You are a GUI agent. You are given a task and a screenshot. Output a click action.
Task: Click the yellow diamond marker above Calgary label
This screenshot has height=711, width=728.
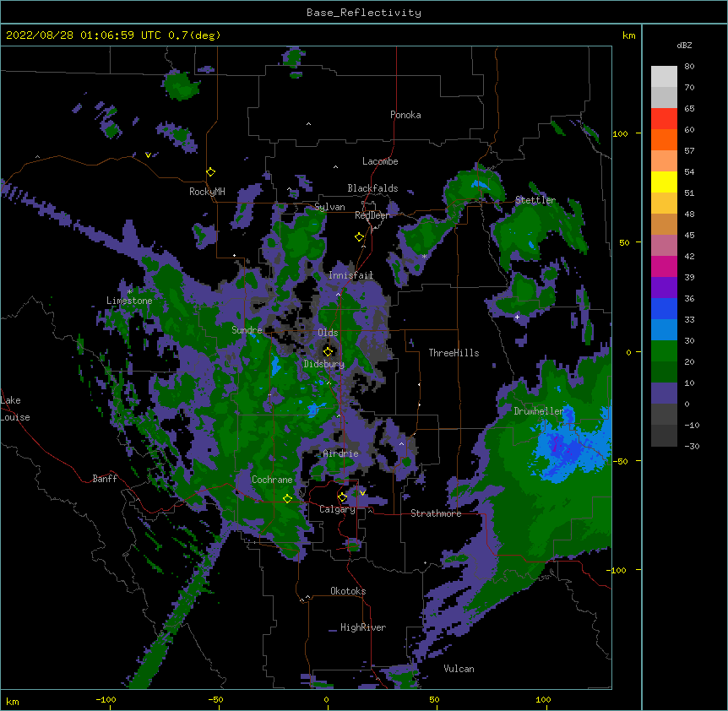(342, 497)
